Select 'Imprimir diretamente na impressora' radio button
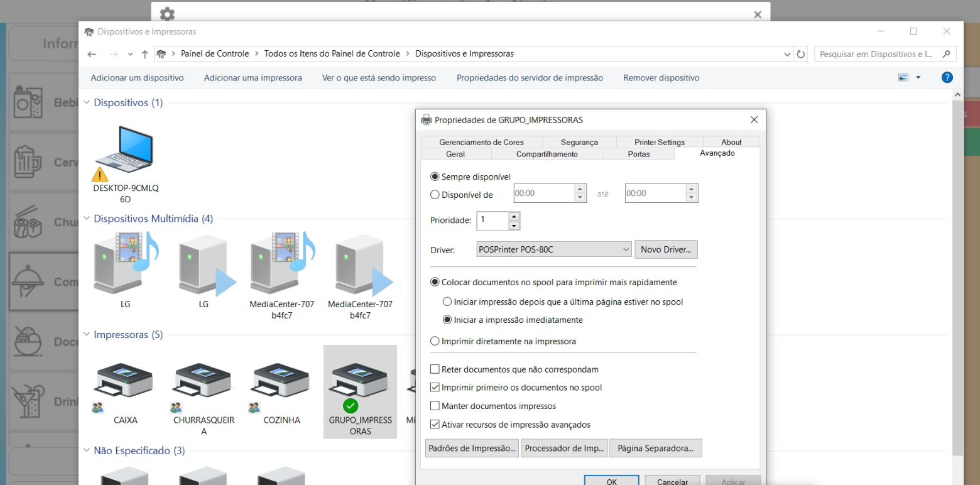Image resolution: width=980 pixels, height=485 pixels. (x=435, y=341)
